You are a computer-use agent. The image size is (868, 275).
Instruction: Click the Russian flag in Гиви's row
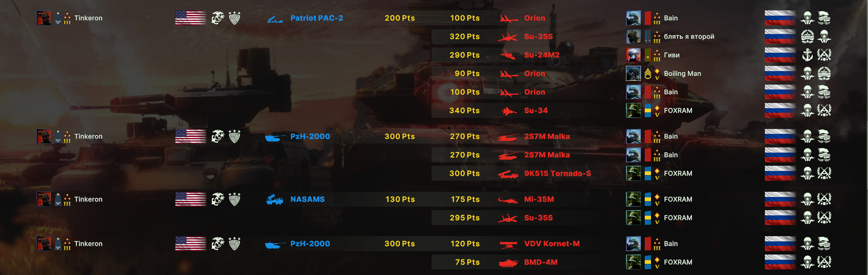(780, 55)
